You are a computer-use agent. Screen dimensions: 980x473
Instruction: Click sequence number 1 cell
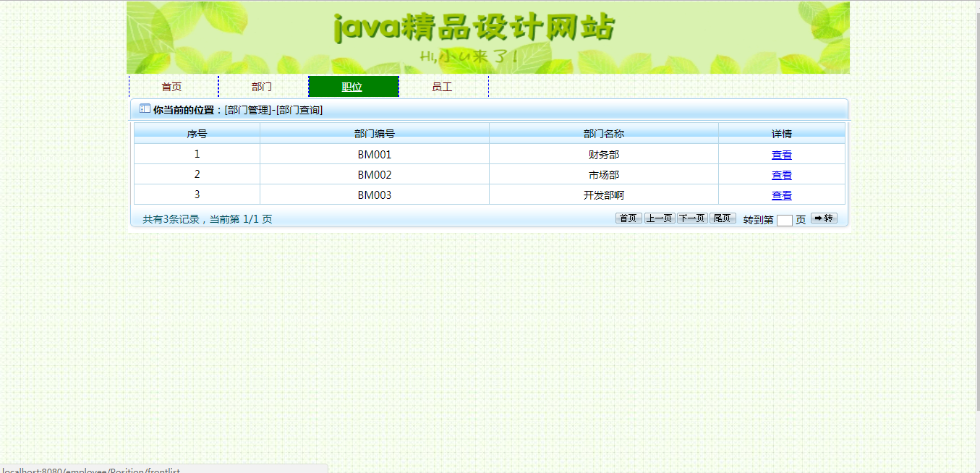[197, 154]
